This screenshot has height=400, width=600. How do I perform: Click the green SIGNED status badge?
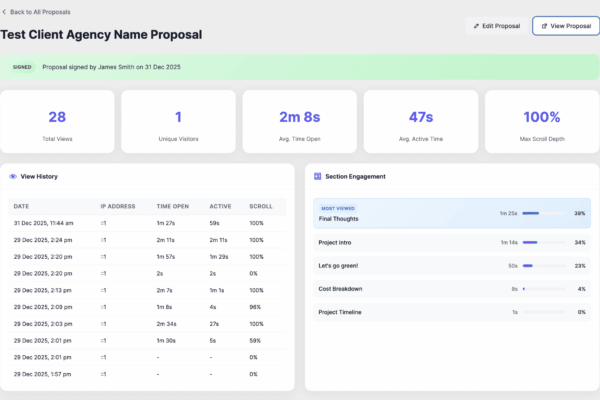point(22,67)
